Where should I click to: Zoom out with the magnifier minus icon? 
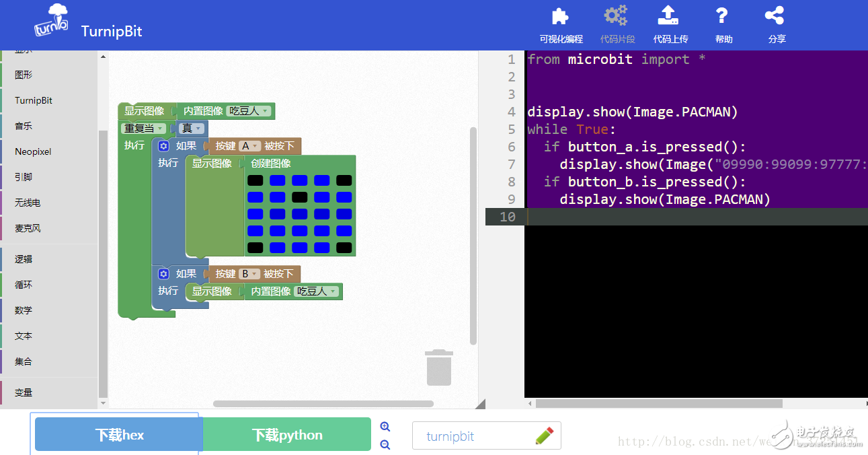click(x=385, y=444)
